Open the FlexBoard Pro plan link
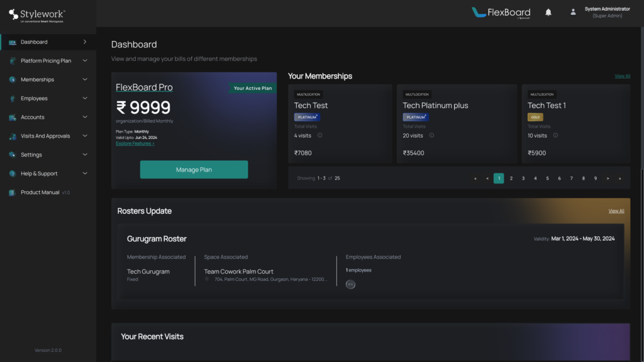Screen dimensions: 644x362 tap(144, 87)
